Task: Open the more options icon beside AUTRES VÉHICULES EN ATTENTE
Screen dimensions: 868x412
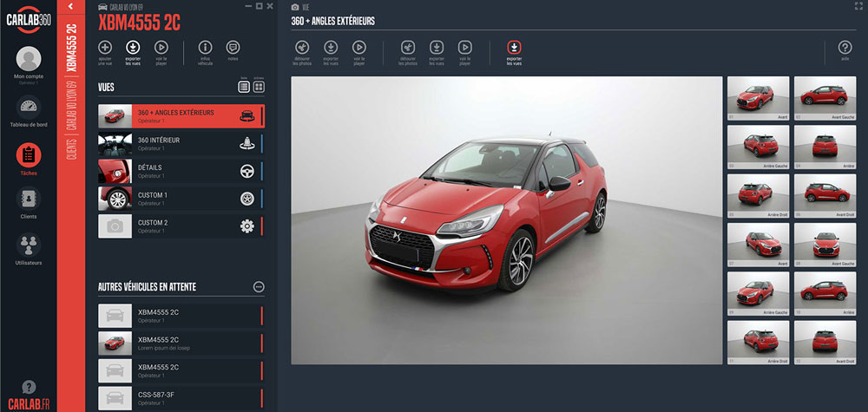Action: (x=259, y=286)
